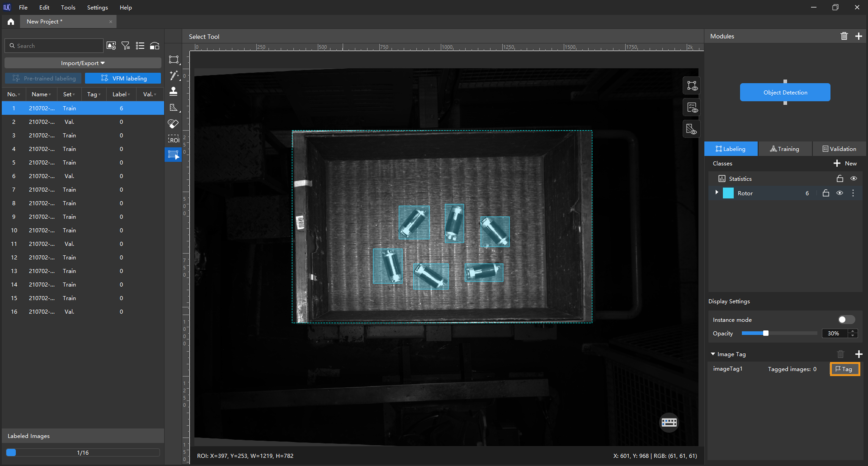This screenshot has width=868, height=466.
Task: Click the home icon
Action: tap(11, 22)
